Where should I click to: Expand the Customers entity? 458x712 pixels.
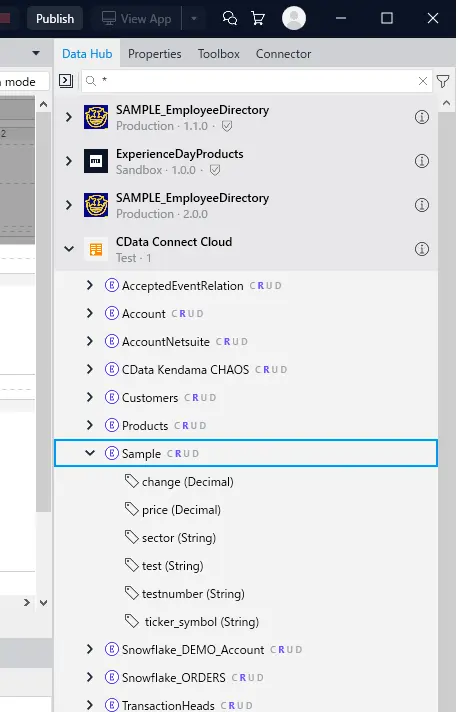point(90,397)
